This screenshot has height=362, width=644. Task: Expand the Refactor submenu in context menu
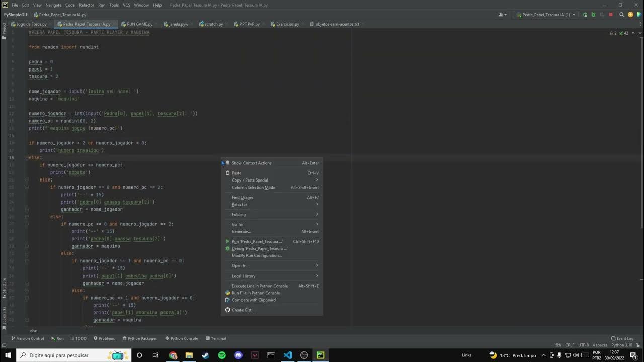pyautogui.click(x=272, y=205)
